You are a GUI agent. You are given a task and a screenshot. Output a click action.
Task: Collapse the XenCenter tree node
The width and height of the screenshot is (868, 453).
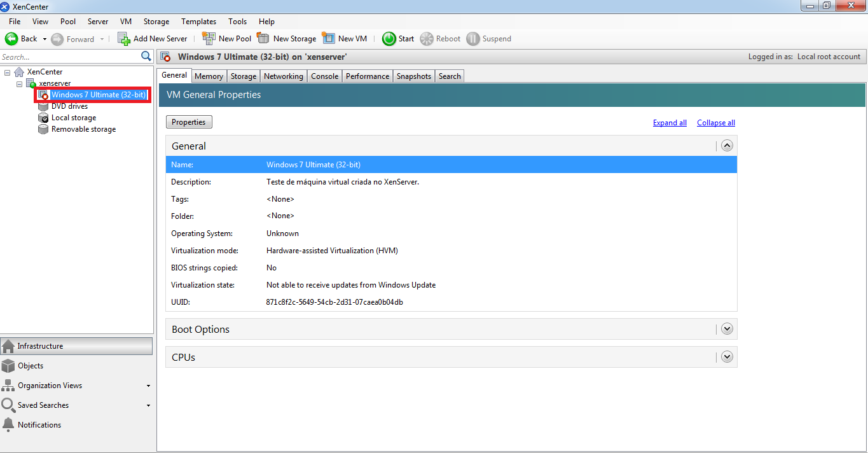(8, 72)
